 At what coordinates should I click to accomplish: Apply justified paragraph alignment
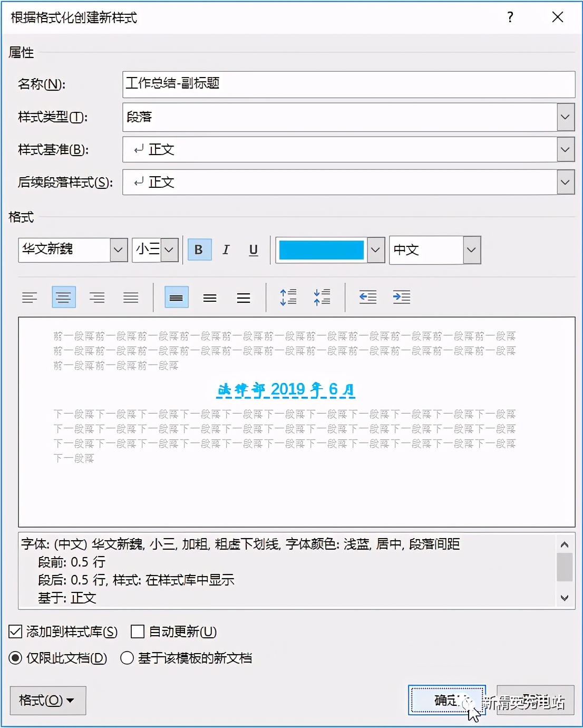pyautogui.click(x=131, y=298)
